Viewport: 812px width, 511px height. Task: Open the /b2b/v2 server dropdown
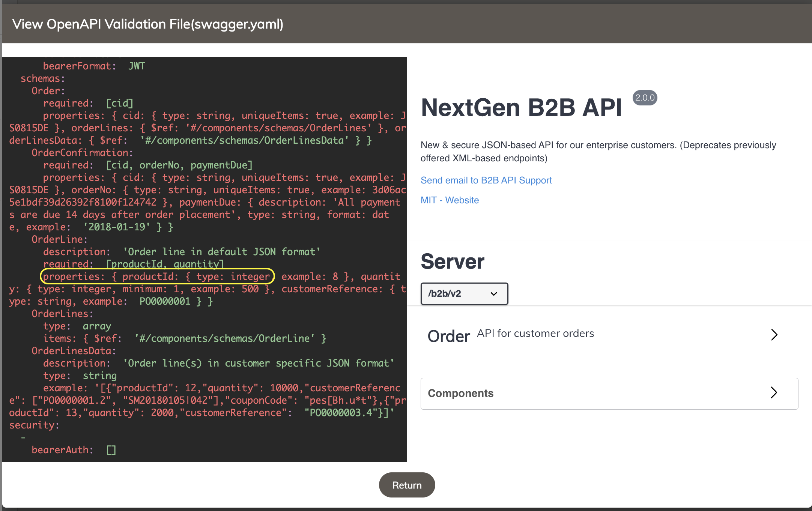[x=464, y=293]
